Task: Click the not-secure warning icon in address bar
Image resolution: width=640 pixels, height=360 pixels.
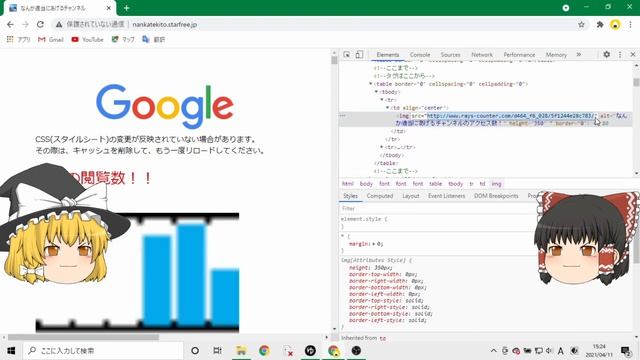Action: click(59, 24)
